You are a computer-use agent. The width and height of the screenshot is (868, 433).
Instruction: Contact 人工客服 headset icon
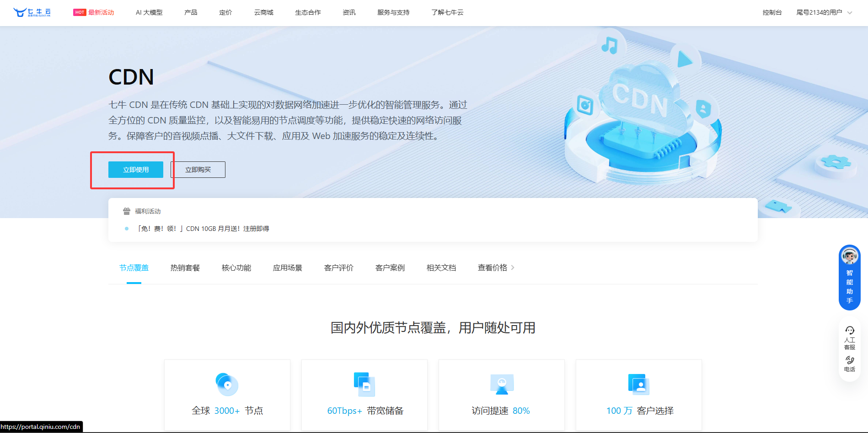coord(849,331)
